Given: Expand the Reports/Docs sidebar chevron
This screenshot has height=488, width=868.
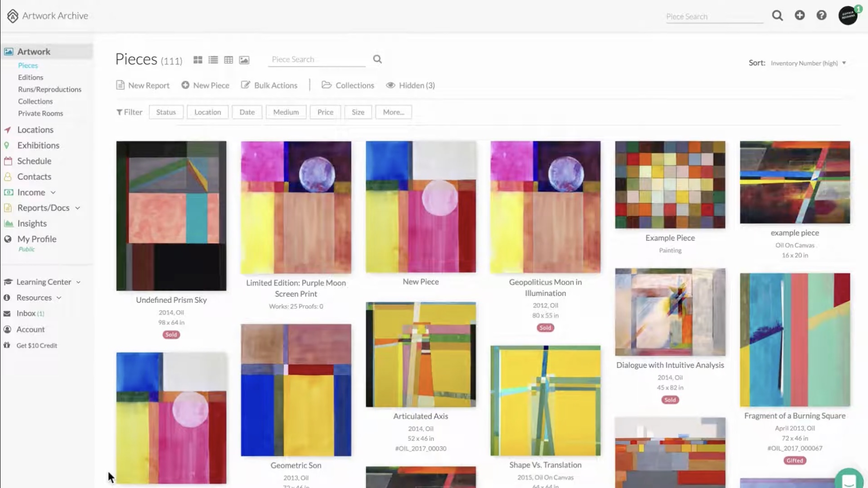Looking at the screenshot, I should (x=77, y=208).
